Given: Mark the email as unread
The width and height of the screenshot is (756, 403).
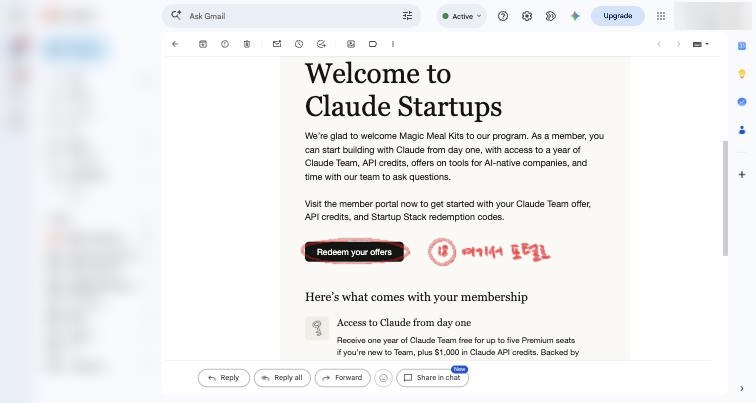Looking at the screenshot, I should [277, 44].
